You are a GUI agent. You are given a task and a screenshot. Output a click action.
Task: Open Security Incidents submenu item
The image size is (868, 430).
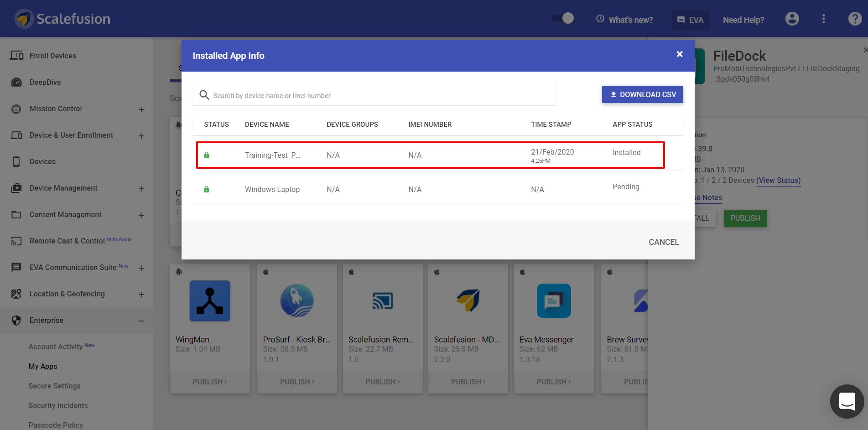coord(58,405)
